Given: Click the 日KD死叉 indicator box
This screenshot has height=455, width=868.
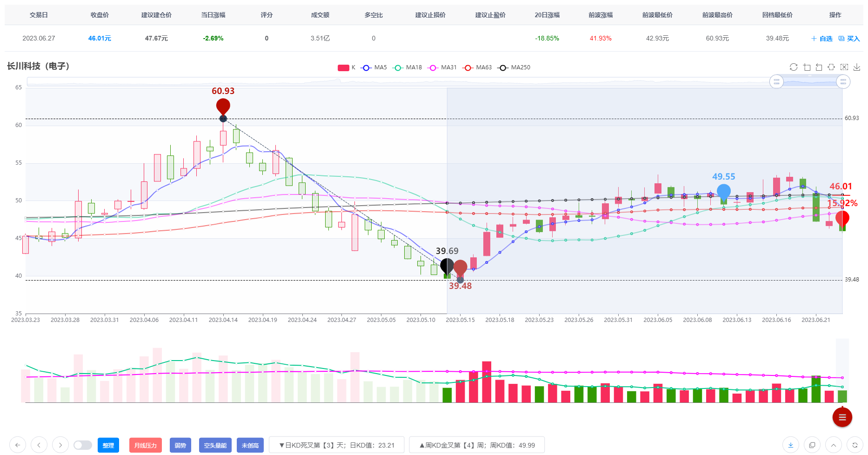Looking at the screenshot, I should point(337,445).
